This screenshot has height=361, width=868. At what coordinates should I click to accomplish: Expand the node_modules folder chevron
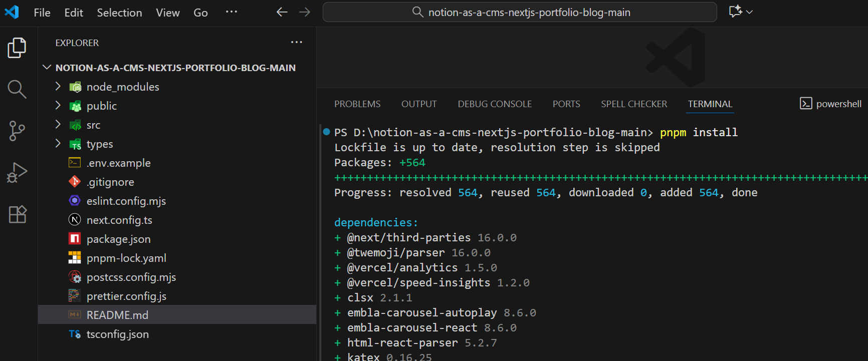click(x=58, y=87)
